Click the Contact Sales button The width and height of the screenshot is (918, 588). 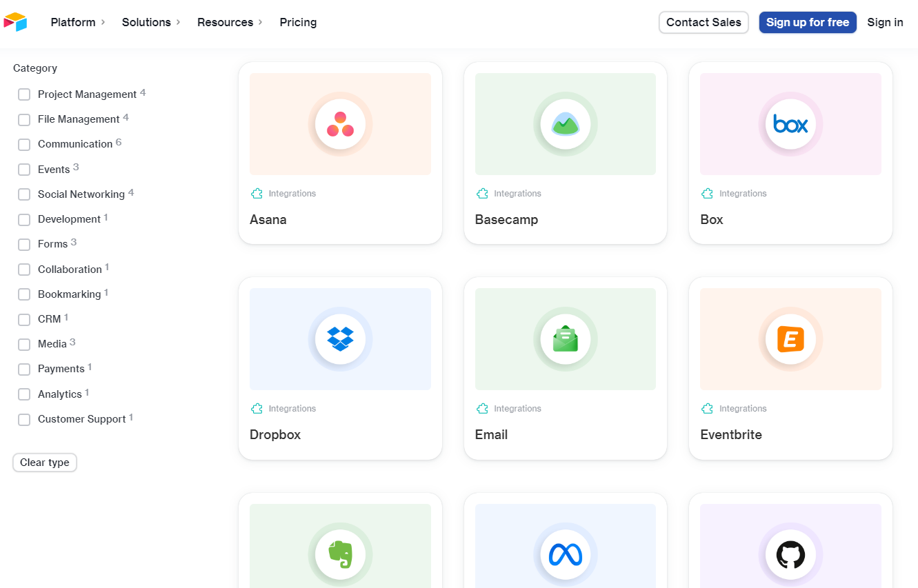point(704,22)
